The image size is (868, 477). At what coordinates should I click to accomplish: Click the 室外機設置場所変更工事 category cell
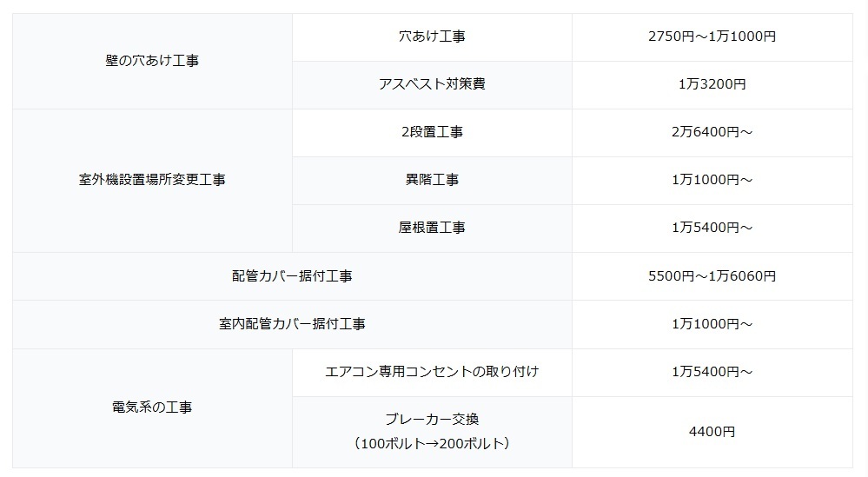[152, 181]
